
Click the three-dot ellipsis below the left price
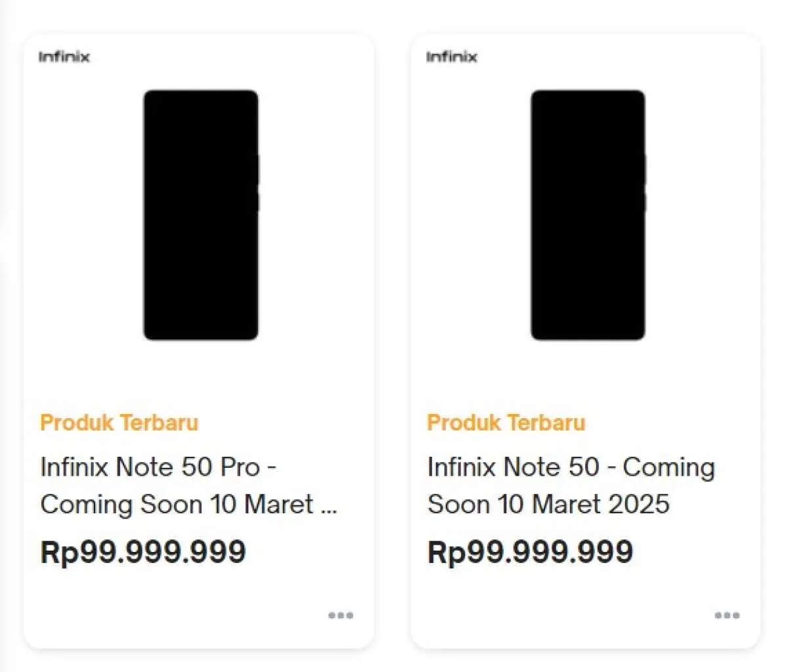click(340, 615)
